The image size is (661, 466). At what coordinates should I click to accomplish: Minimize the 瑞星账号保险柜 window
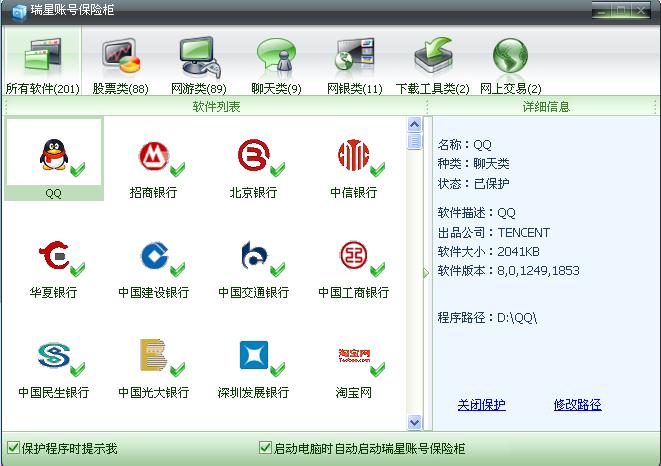[x=602, y=10]
